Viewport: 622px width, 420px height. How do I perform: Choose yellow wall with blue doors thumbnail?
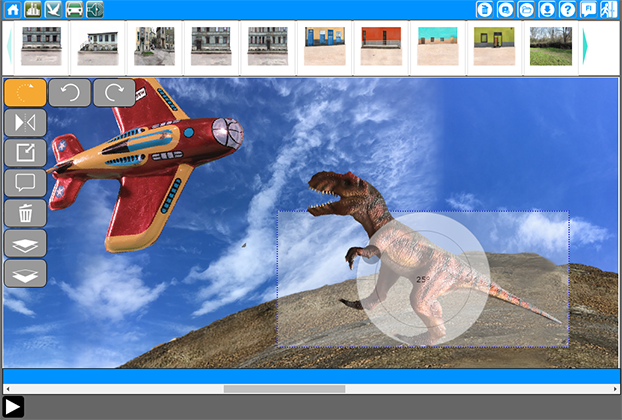tap(324, 46)
